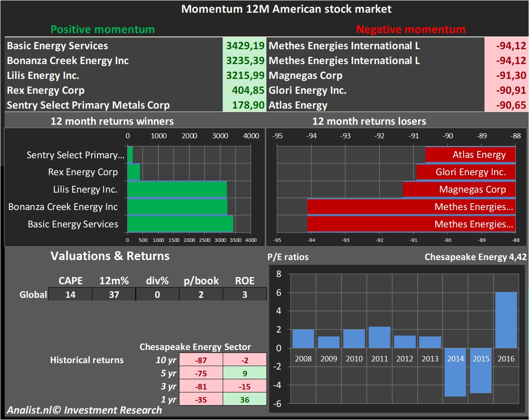
Task: Click the red Magnegas Corp bar
Action: click(x=459, y=189)
